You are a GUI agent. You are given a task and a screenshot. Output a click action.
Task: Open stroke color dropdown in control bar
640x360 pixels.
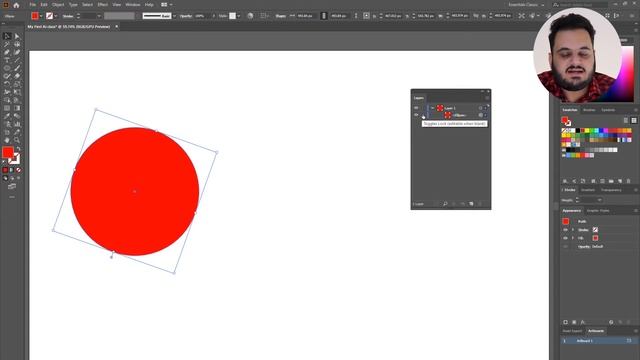pos(56,16)
